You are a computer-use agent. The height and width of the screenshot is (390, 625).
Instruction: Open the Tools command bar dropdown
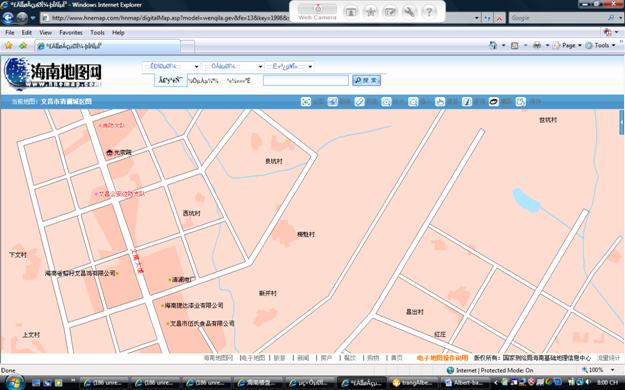(x=600, y=45)
